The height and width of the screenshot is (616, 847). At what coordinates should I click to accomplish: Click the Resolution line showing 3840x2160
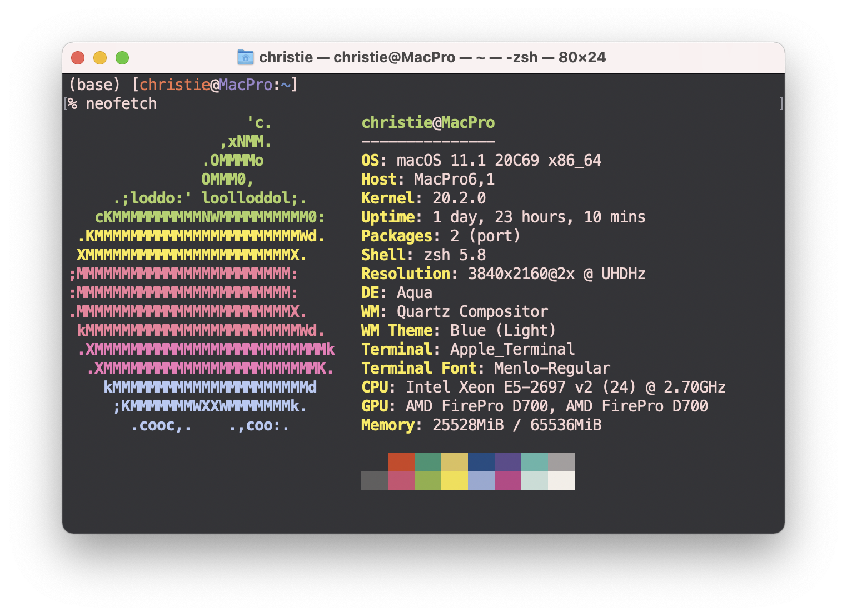[x=503, y=274]
